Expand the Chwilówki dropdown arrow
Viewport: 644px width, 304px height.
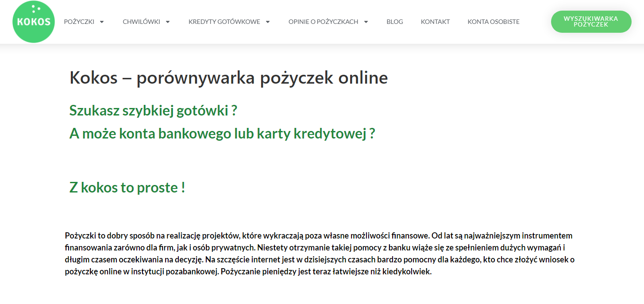(x=168, y=22)
